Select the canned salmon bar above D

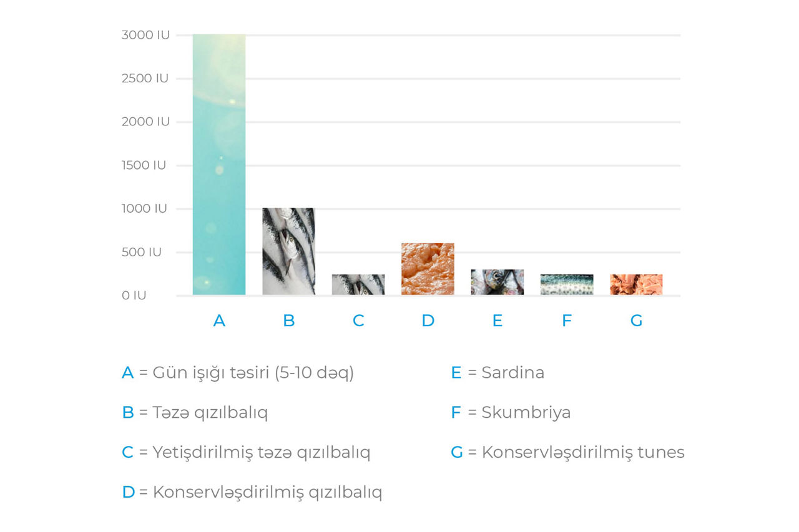[x=428, y=269]
